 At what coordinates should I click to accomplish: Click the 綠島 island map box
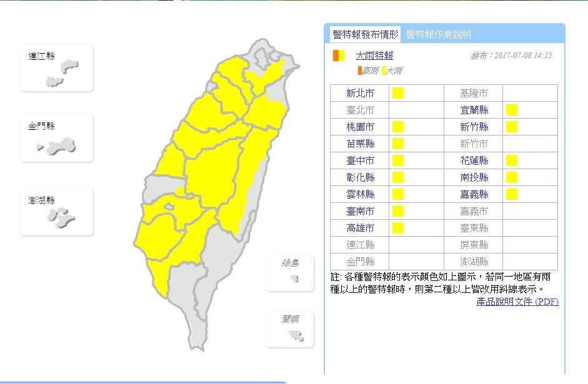290,273
